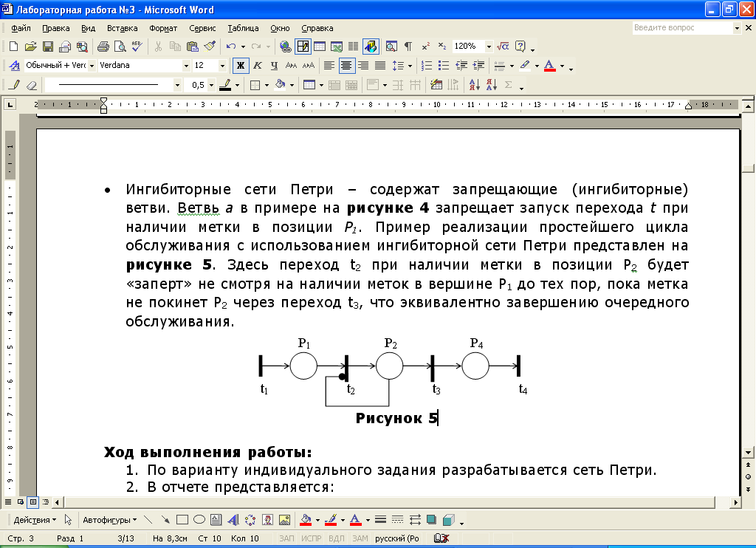Open the Таблица menu

pos(243,28)
